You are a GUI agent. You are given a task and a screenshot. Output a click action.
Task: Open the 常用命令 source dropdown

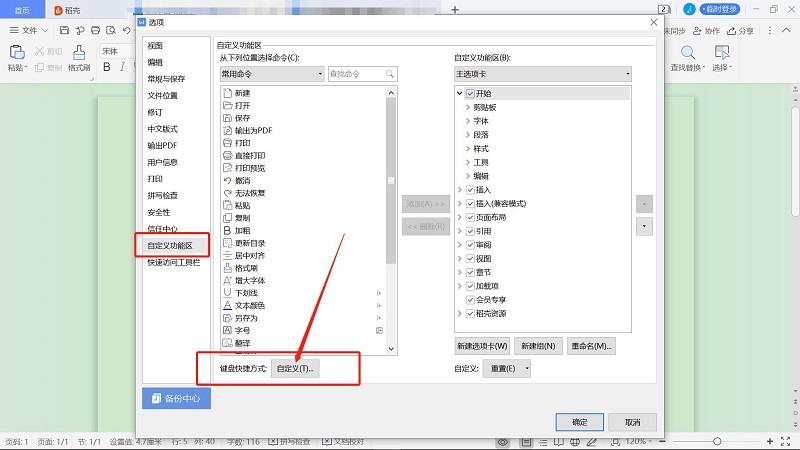tap(272, 74)
